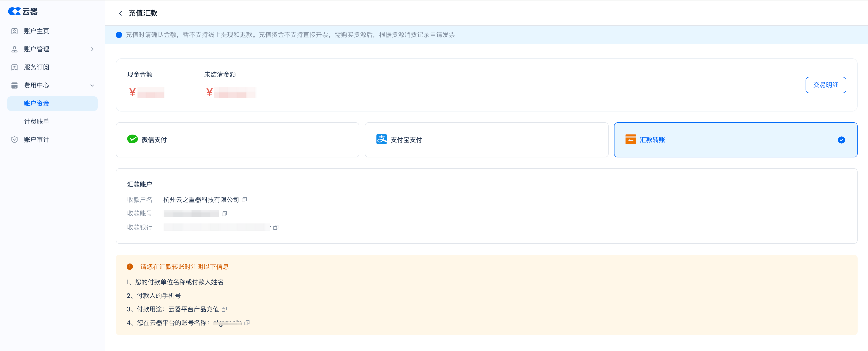Click the orange warning icon in remittance notice
868x351 pixels.
(130, 267)
